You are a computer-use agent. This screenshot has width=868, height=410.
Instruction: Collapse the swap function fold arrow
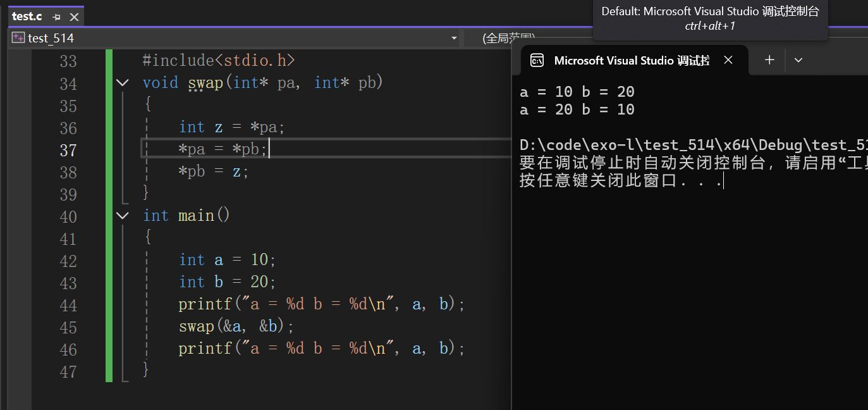(x=123, y=83)
